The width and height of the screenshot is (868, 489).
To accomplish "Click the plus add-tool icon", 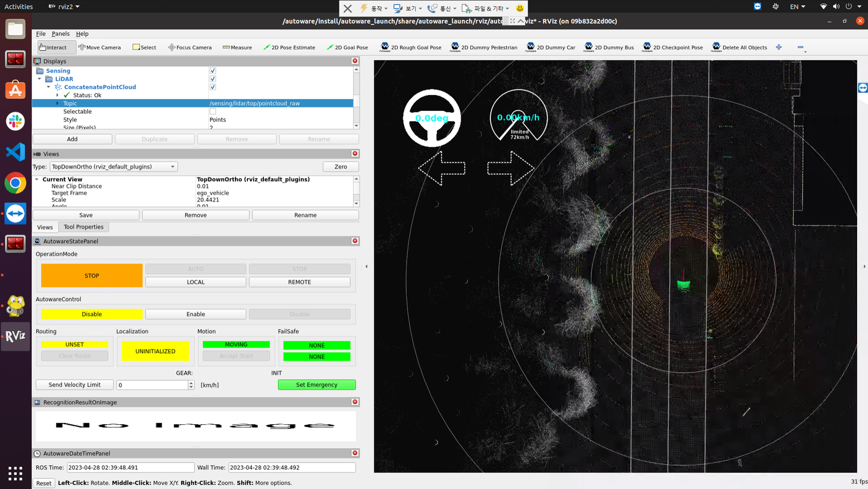I will (x=779, y=47).
